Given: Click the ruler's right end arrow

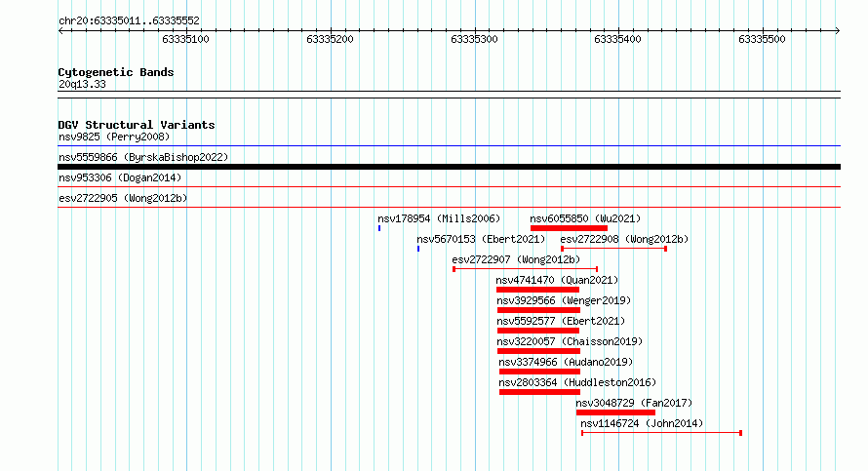Looking at the screenshot, I should (838, 30).
